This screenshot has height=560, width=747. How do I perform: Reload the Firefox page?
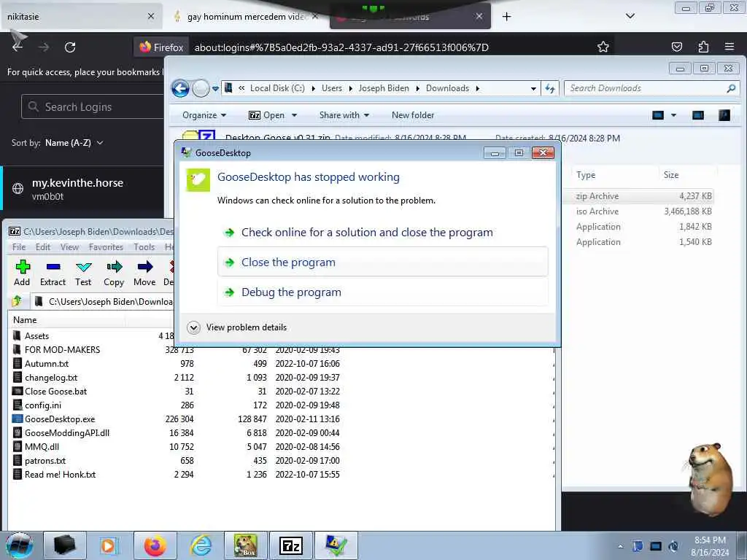click(70, 47)
